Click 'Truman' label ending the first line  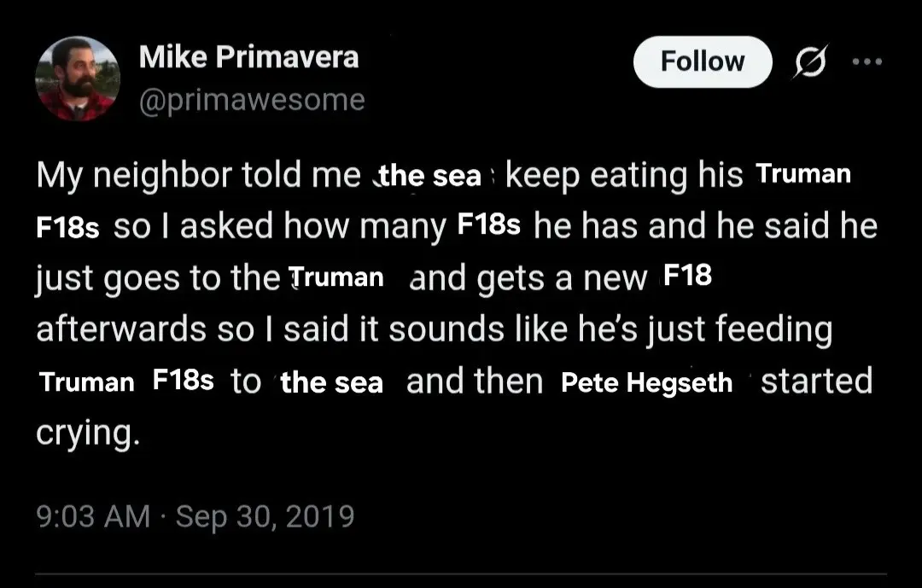tap(803, 174)
